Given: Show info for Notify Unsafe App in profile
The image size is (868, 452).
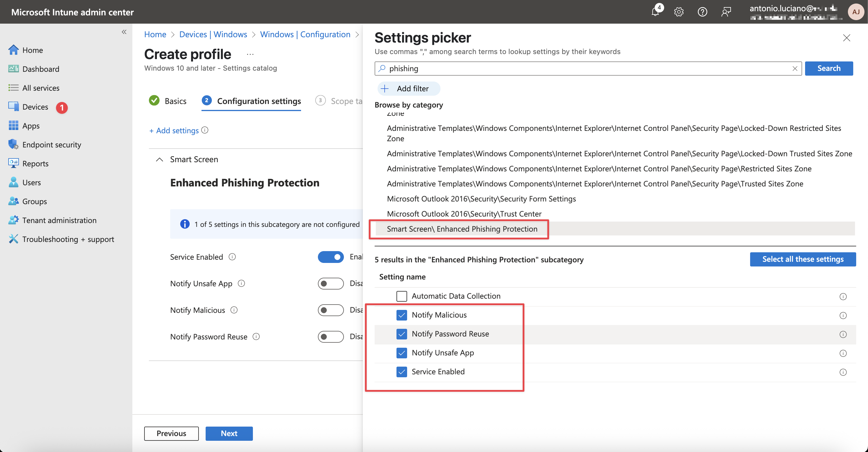Looking at the screenshot, I should [241, 283].
